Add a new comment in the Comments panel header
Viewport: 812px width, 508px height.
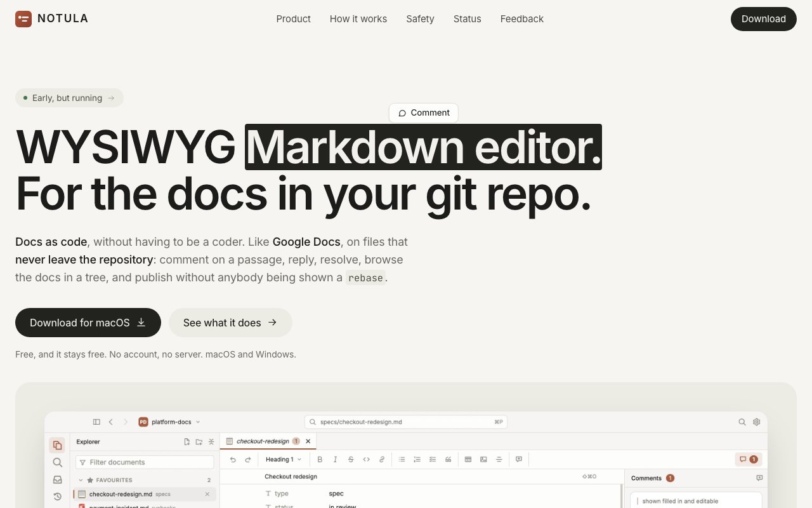[759, 478]
